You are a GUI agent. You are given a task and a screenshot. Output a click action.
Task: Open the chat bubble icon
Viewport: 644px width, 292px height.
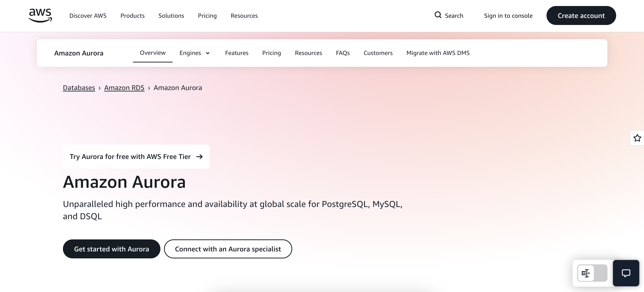click(x=626, y=273)
